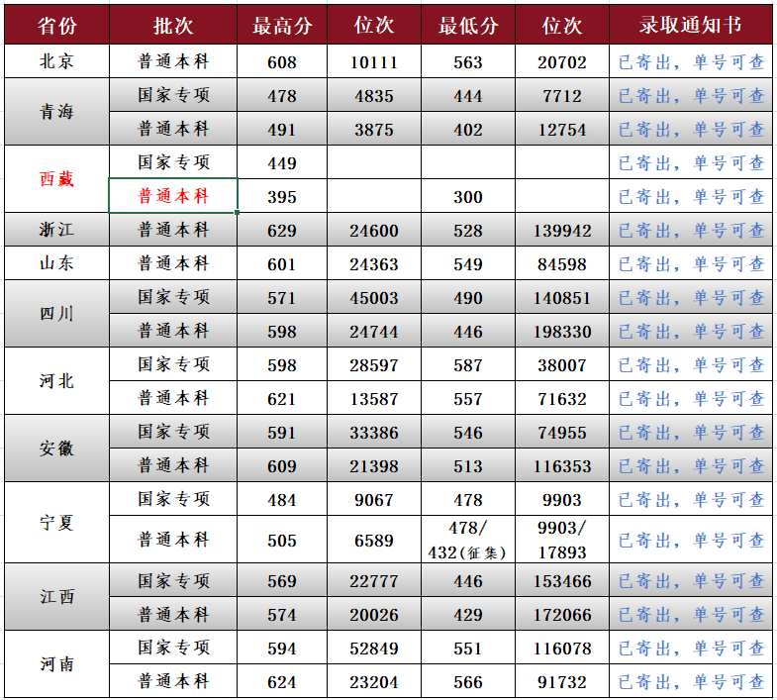The height and width of the screenshot is (700, 777).
Task: Click the rank value 45003
Action: [374, 298]
